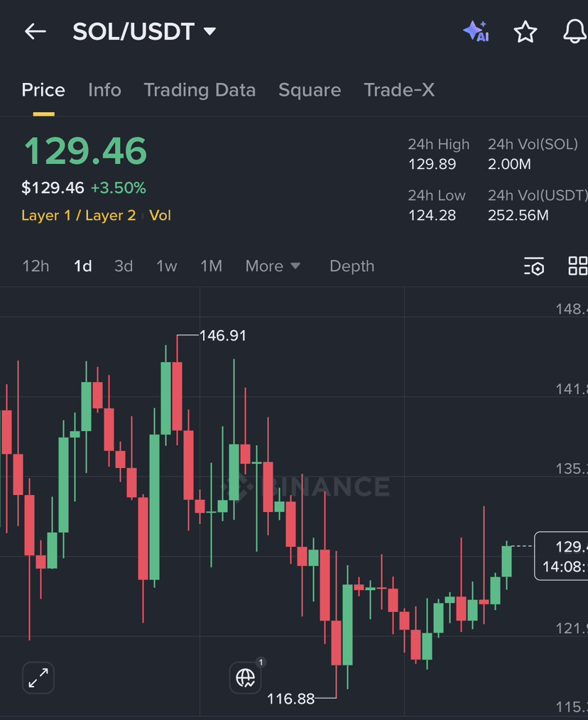Open price alerts bell icon
The image size is (588, 720).
pyautogui.click(x=575, y=32)
